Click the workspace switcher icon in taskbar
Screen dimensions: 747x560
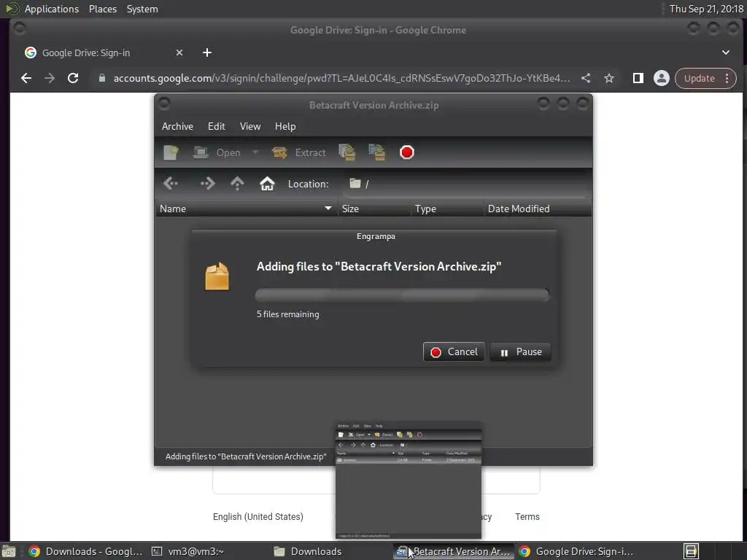[x=691, y=551]
